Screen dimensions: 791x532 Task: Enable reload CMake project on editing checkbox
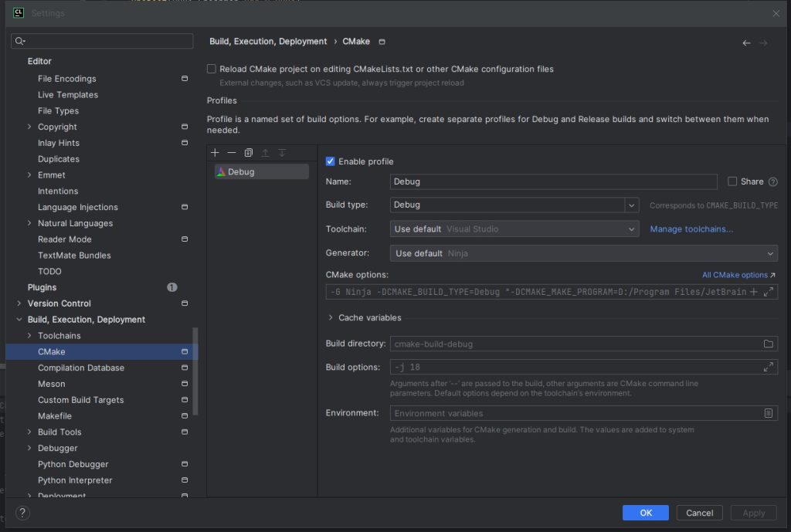(x=212, y=69)
